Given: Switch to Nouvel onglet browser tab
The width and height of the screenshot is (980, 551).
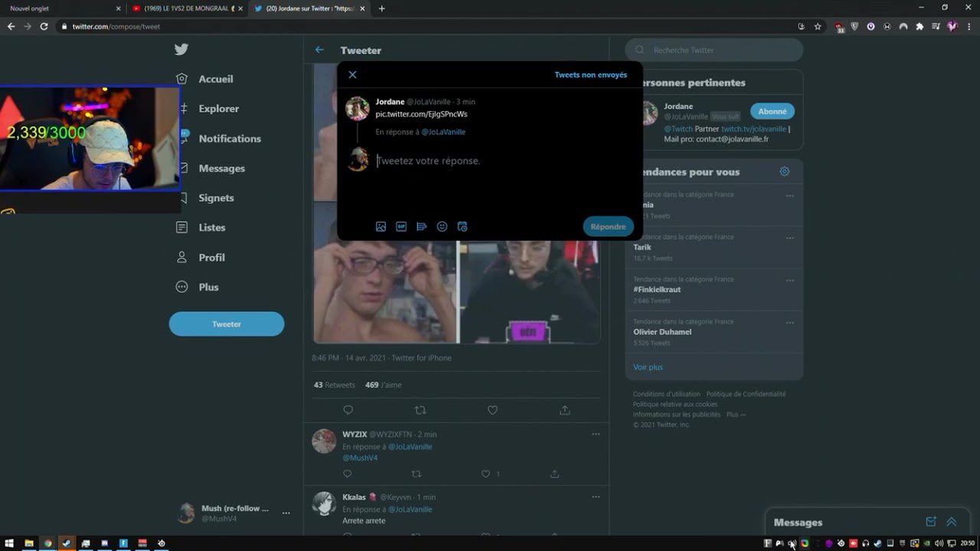Looking at the screenshot, I should (61, 8).
